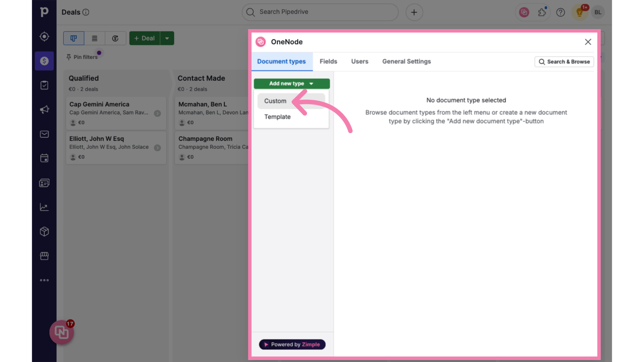644x362 pixels.
Task: Click the dollar sign sidebar icon
Action: 44,61
